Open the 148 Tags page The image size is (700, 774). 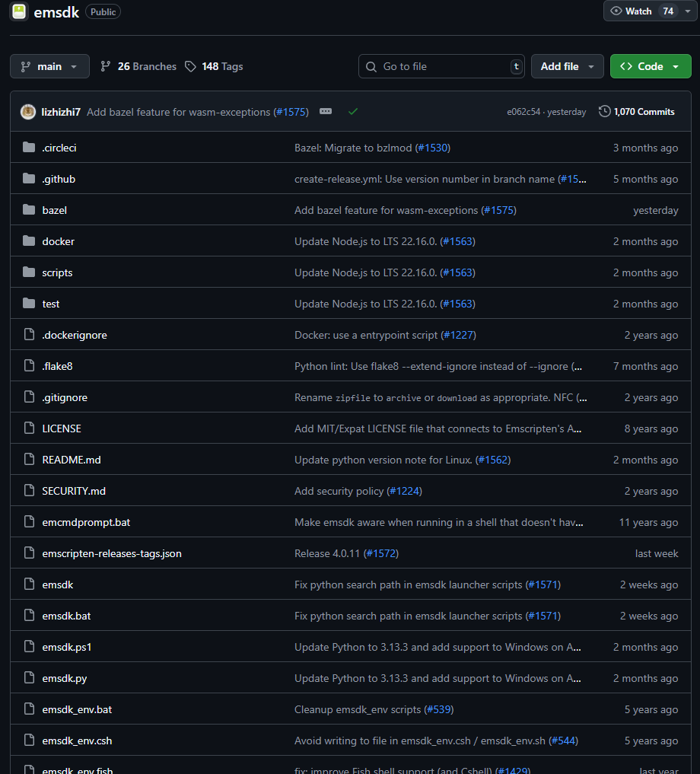point(214,66)
